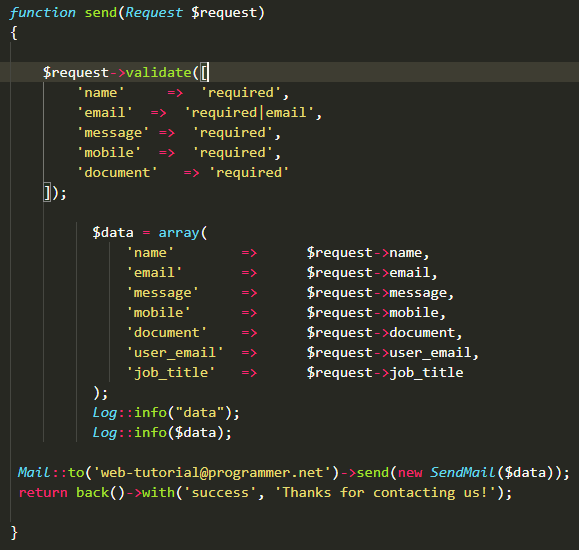Click the SendMail class name

(463, 472)
